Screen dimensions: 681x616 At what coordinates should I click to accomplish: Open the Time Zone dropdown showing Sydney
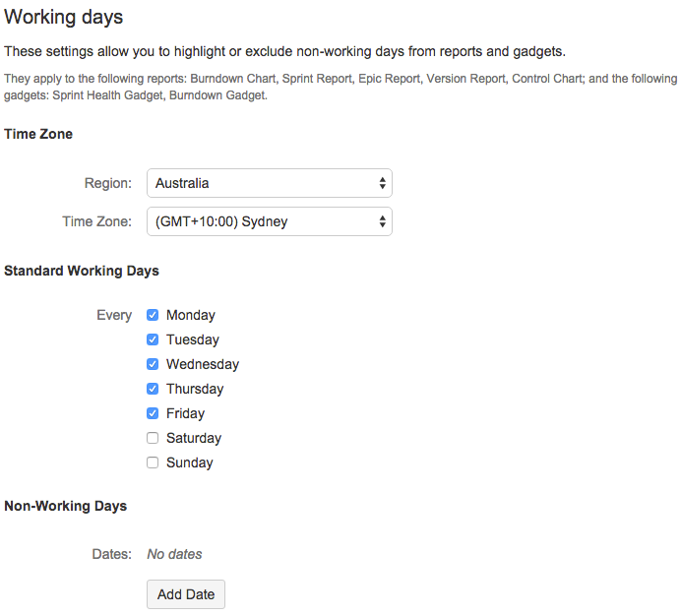pos(270,221)
